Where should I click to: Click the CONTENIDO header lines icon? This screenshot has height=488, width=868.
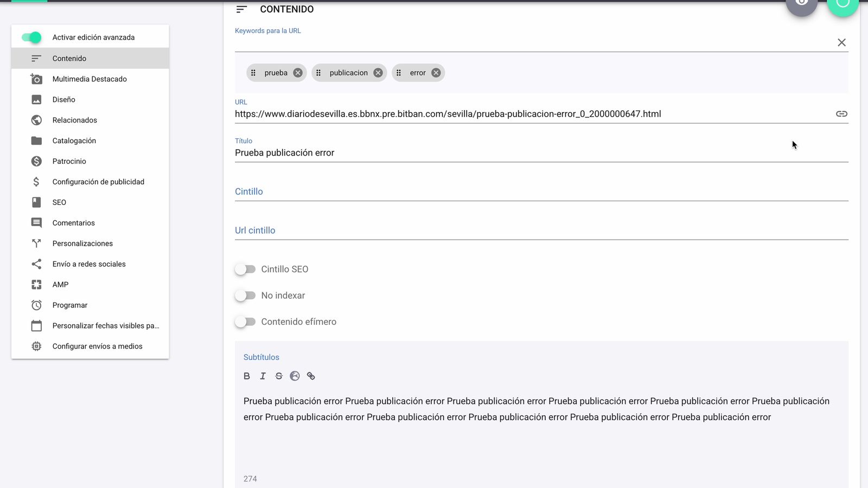pyautogui.click(x=242, y=9)
